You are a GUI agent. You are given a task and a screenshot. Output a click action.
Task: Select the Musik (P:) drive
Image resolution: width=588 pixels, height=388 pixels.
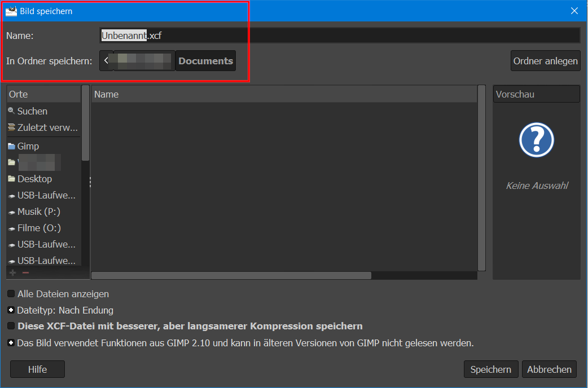[x=38, y=211]
